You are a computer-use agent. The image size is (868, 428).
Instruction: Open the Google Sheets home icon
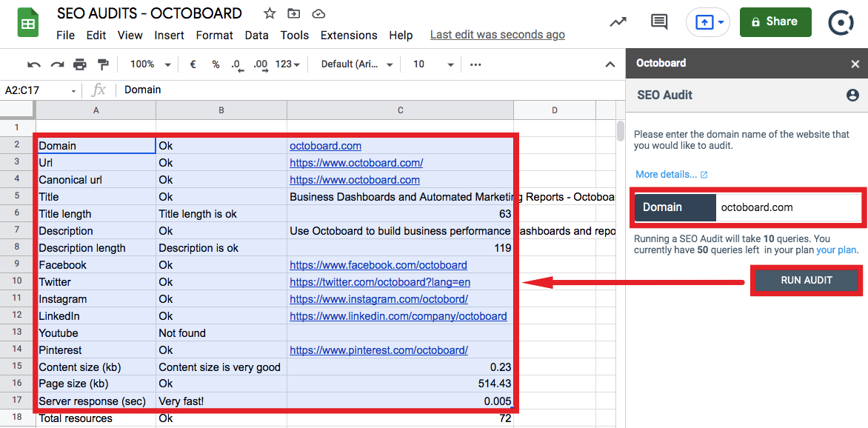pyautogui.click(x=27, y=24)
